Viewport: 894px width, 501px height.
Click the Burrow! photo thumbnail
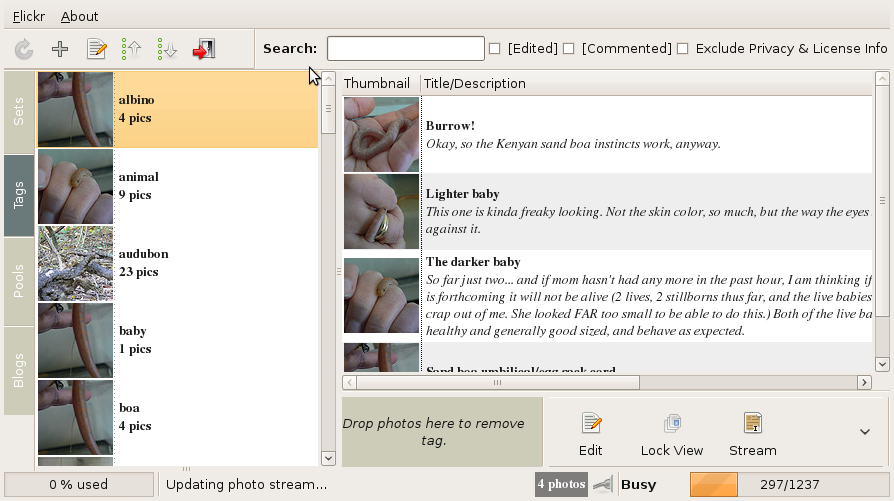tap(381, 135)
